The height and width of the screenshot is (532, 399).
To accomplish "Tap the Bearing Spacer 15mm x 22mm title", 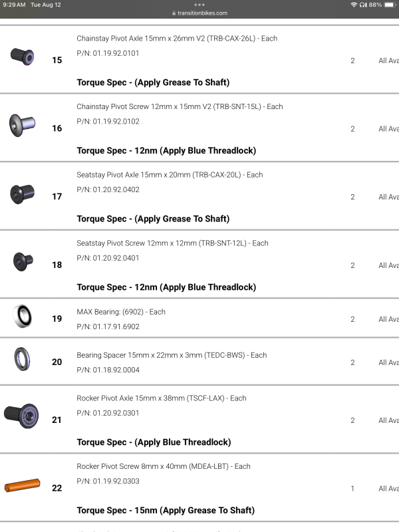I will click(x=172, y=355).
